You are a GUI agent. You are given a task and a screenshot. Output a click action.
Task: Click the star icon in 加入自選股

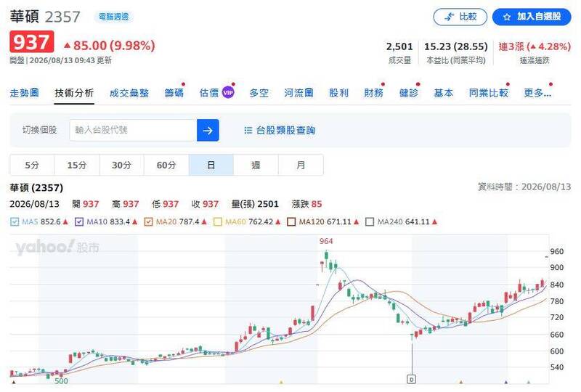pos(507,17)
